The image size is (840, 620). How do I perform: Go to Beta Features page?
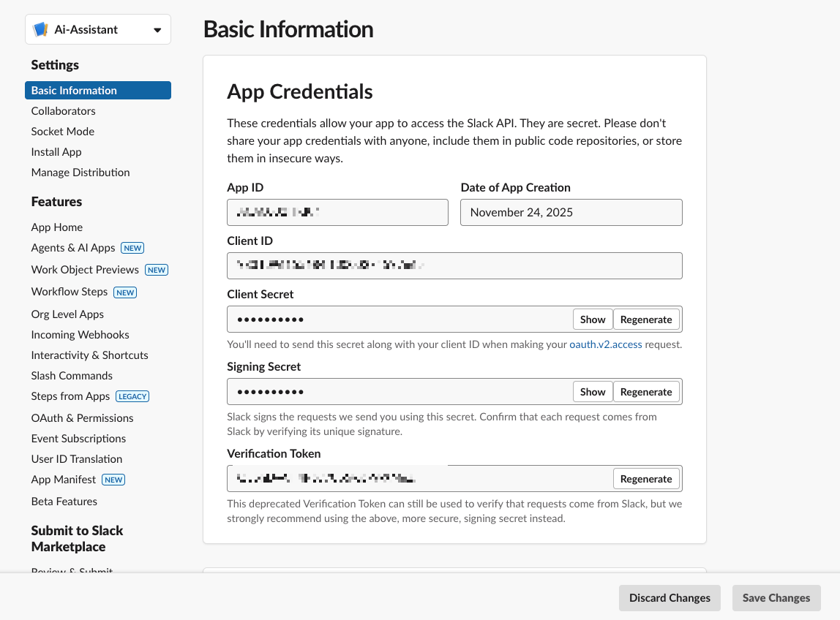tap(64, 502)
